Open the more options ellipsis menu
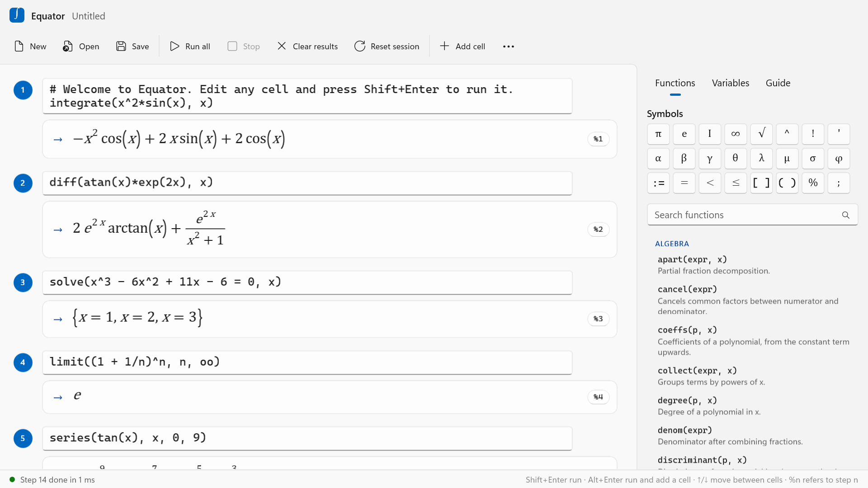Viewport: 868px width, 488px height. 509,46
